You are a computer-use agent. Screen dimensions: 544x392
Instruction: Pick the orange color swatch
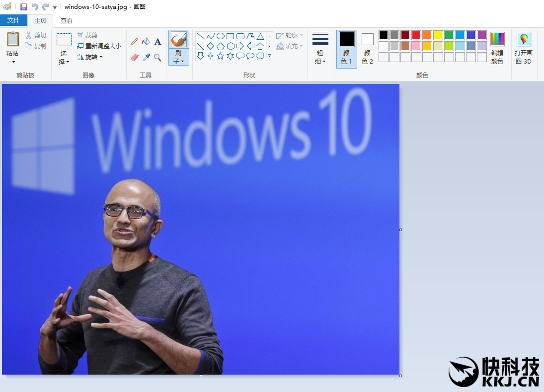[427, 35]
